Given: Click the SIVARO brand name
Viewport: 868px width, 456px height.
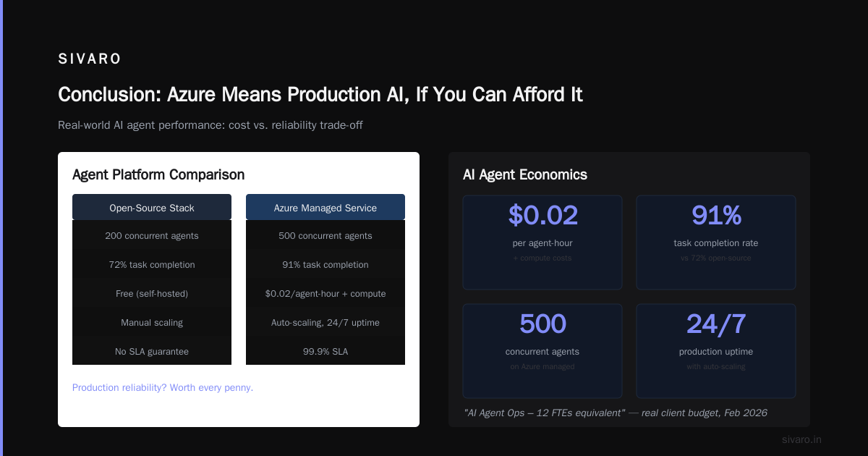Looking at the screenshot, I should (90, 59).
